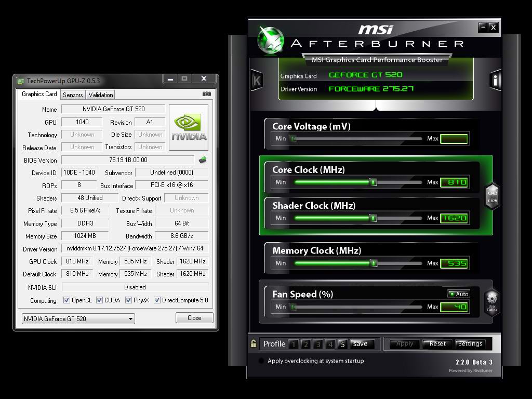Select profile slot 5
This screenshot has height=399, width=532.
click(342, 344)
